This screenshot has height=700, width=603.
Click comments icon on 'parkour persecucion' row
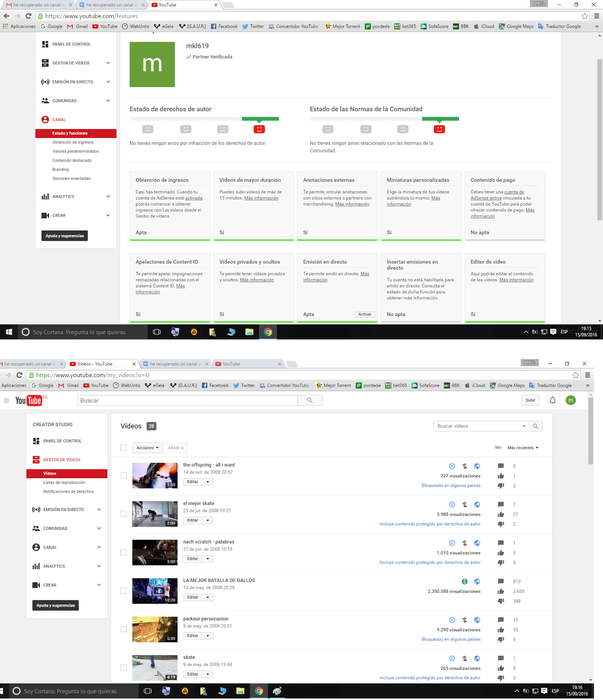point(501,620)
